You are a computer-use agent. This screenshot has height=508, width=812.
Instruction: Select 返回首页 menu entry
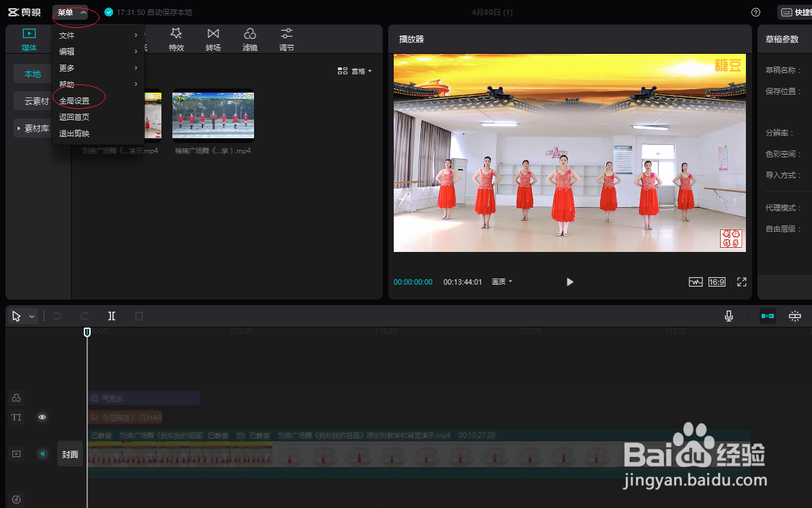point(98,117)
